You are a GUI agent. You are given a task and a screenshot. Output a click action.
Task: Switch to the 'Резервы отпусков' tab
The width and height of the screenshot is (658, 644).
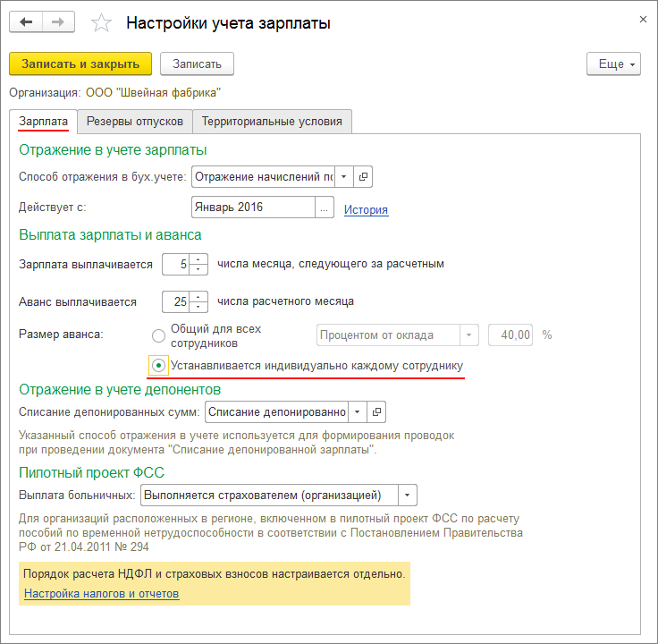(x=135, y=121)
